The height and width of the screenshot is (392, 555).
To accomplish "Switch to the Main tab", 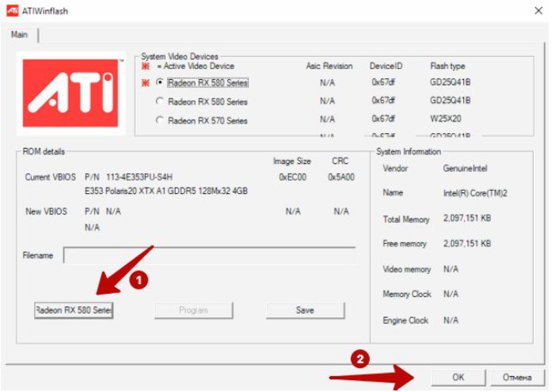I will click(x=19, y=35).
